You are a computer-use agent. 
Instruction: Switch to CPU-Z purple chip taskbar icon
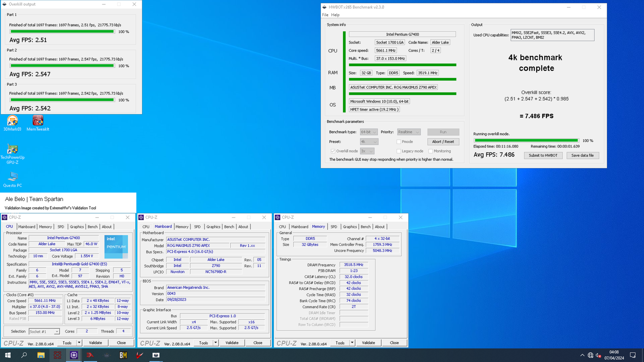[74, 355]
